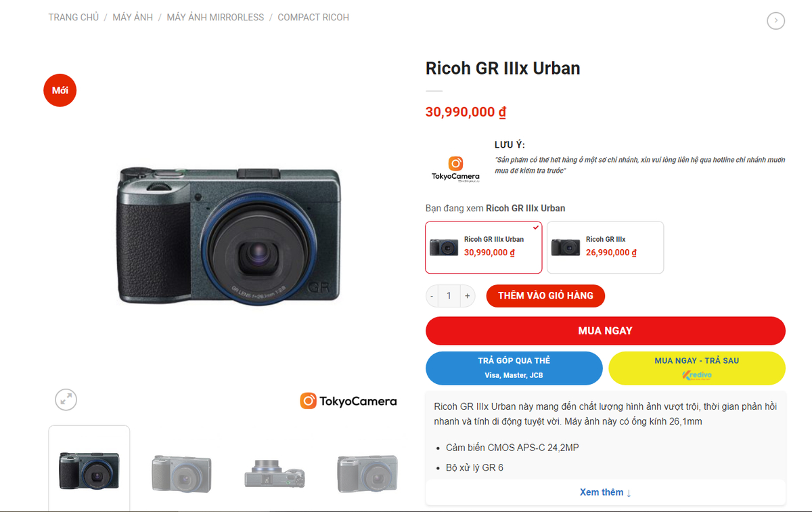Click THÊM VÀO GIỎ HÀNG button
Screen dimensions: 812x512
[545, 296]
